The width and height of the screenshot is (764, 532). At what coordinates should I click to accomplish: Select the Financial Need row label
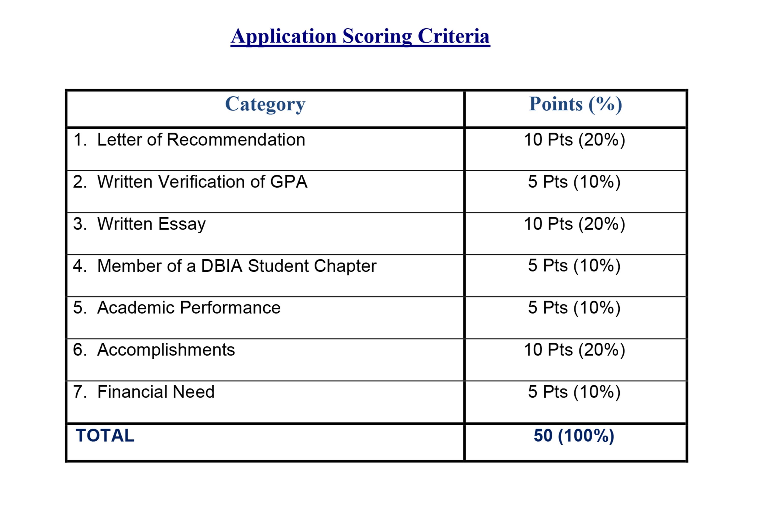(156, 392)
